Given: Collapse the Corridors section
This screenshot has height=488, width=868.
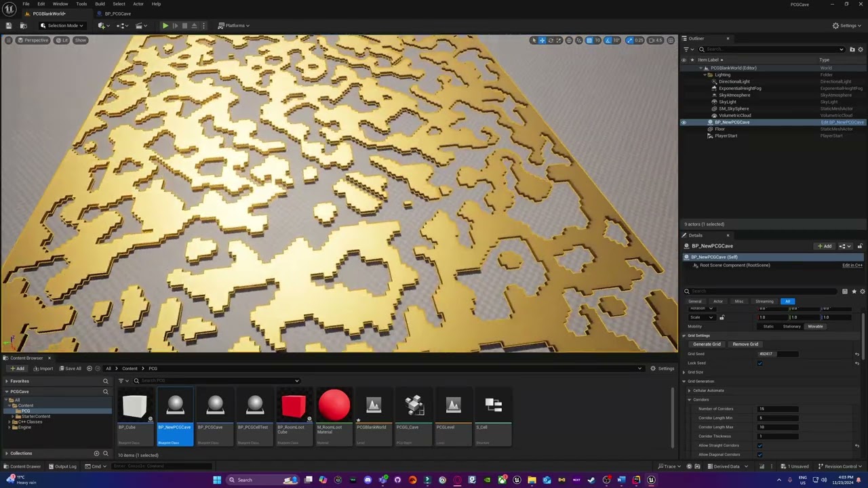Looking at the screenshot, I should (x=689, y=400).
